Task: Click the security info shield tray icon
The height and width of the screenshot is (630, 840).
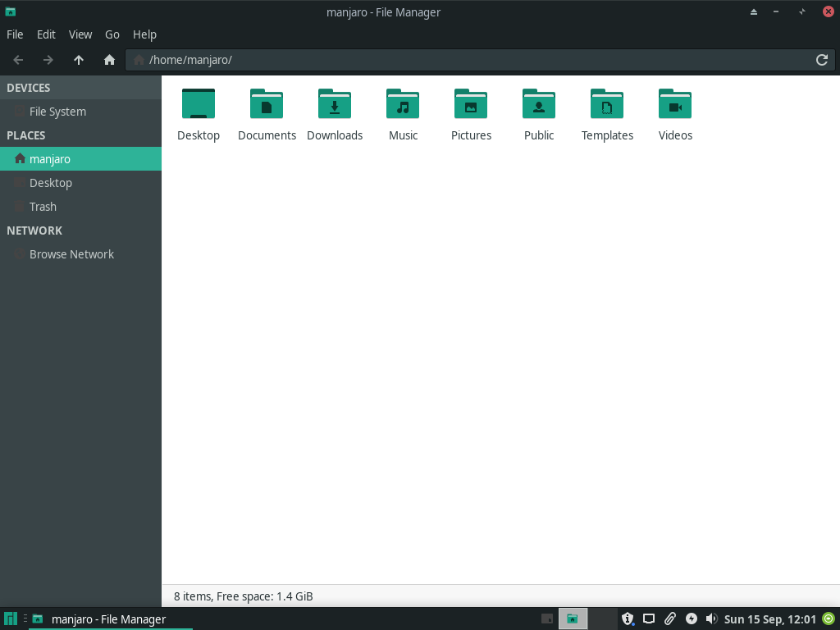Action: point(628,619)
